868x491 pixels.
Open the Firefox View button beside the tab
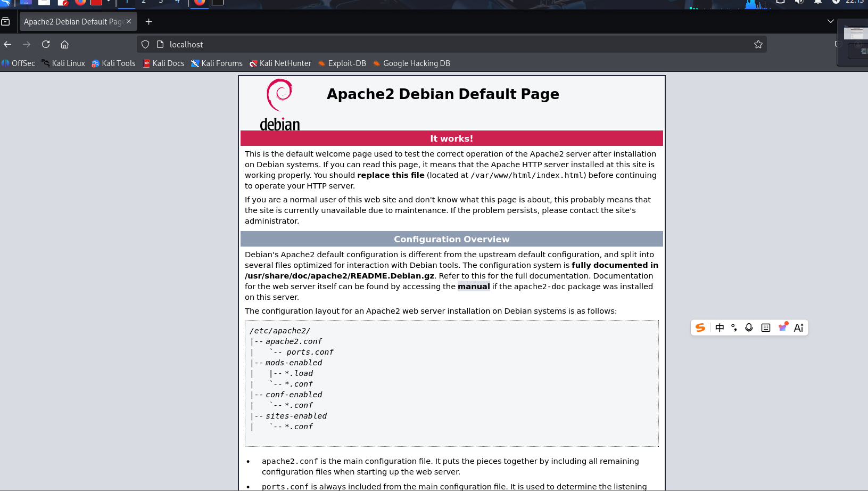[5, 22]
